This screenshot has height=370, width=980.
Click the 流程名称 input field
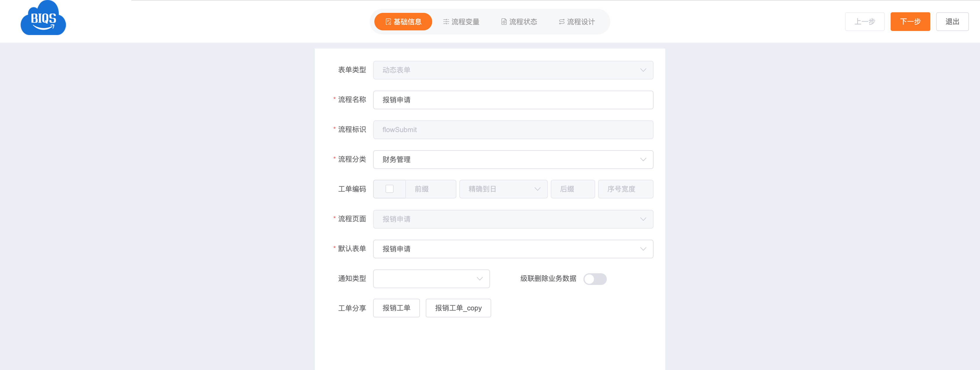(513, 100)
